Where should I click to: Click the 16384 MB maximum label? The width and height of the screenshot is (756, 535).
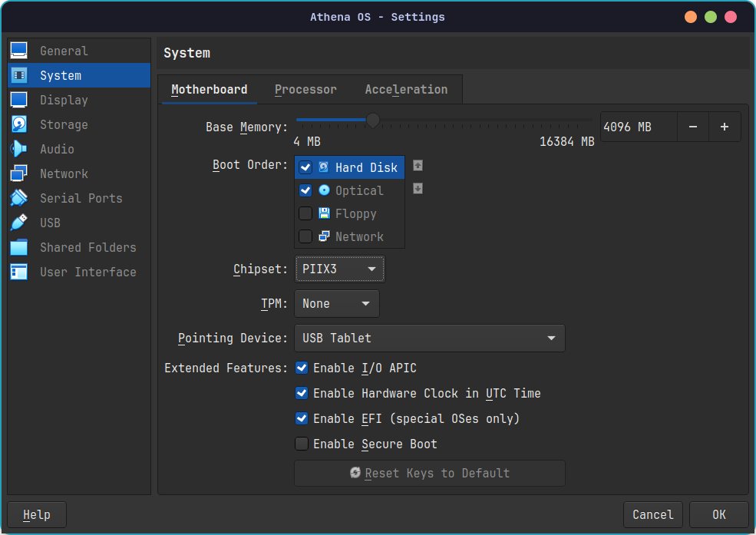tap(566, 142)
